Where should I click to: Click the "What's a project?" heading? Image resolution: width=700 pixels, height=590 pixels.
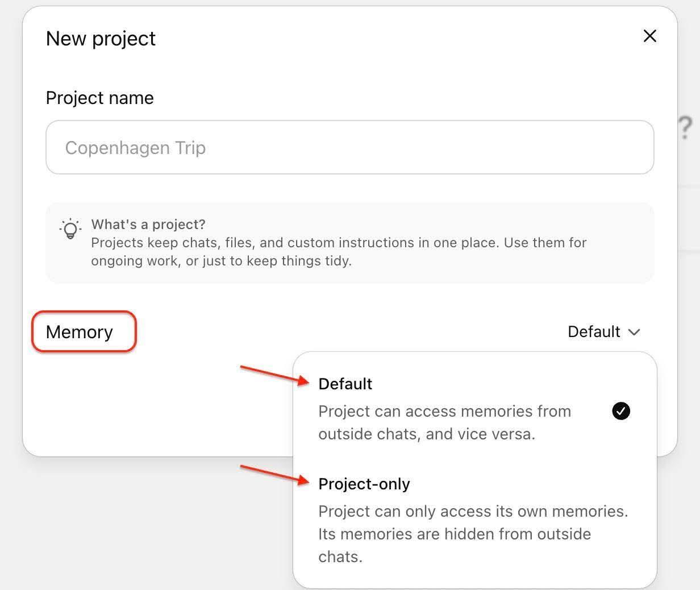148,224
